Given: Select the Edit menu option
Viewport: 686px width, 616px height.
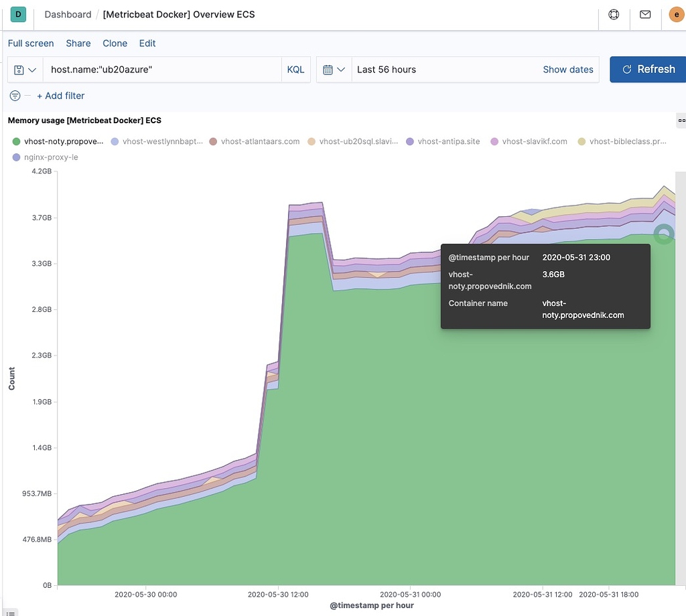Looking at the screenshot, I should 147,43.
